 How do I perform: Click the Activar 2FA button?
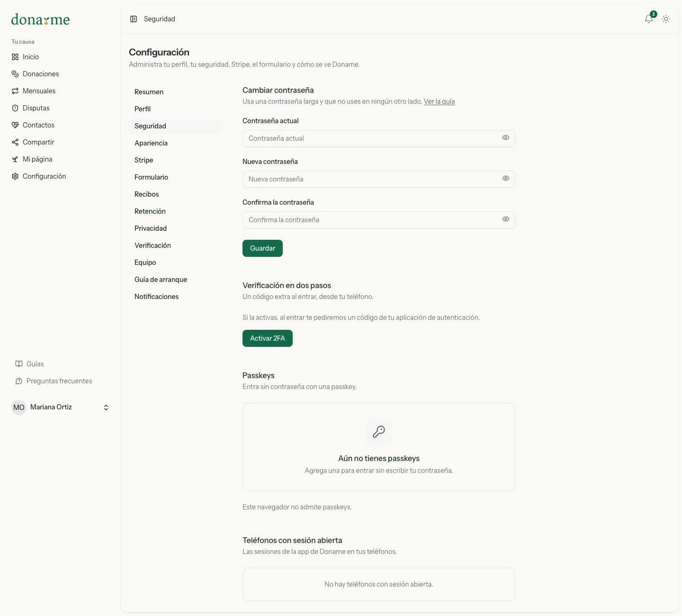[268, 338]
